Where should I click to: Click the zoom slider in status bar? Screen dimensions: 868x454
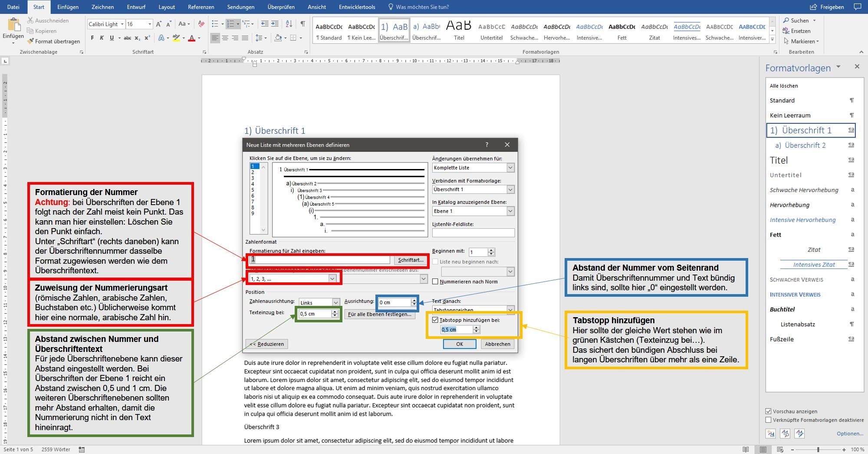point(818,450)
